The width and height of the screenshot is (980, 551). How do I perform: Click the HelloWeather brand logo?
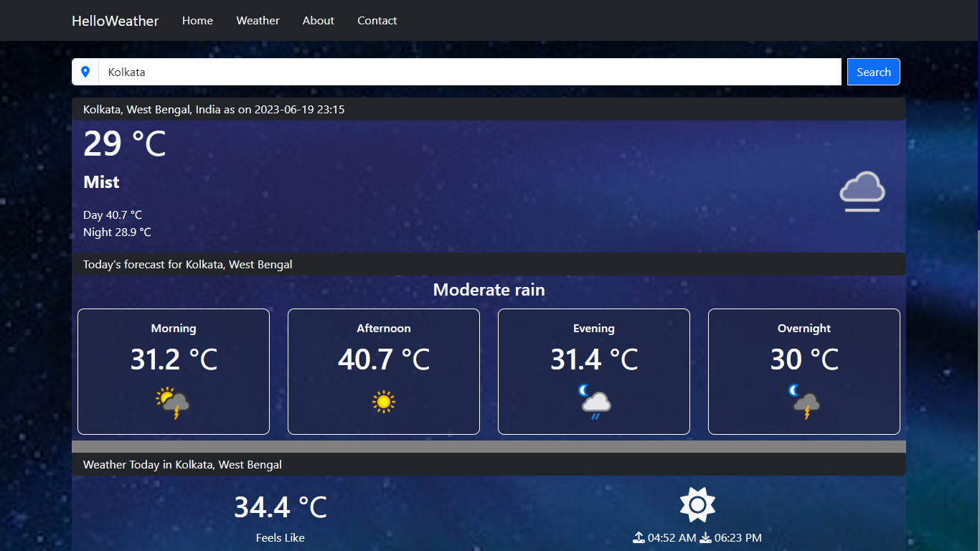[x=115, y=21]
